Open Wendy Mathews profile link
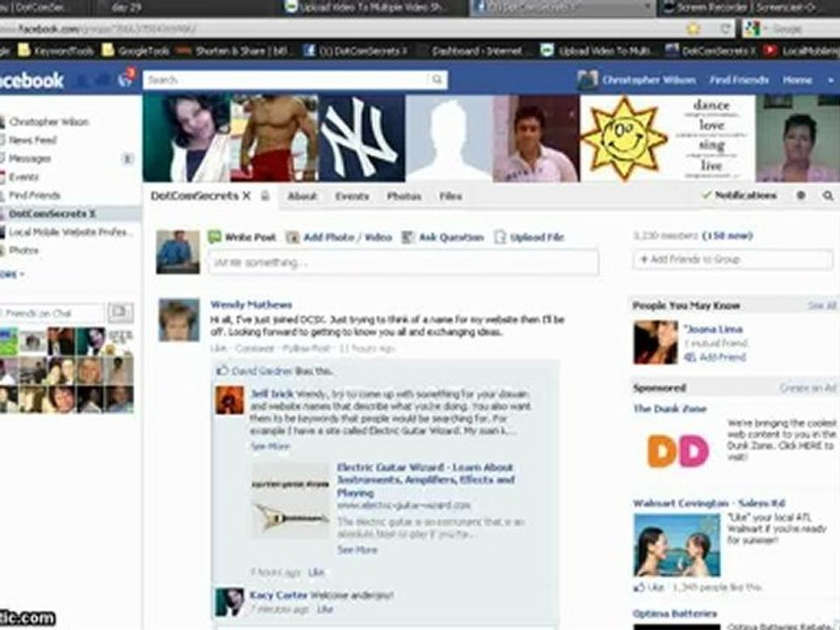 coord(251,304)
